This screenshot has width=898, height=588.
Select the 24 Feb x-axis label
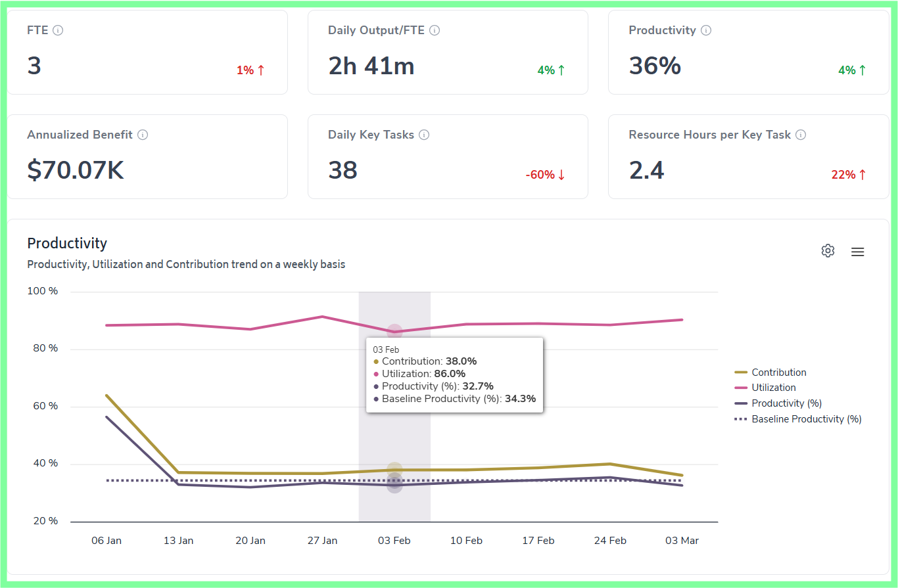pos(610,541)
